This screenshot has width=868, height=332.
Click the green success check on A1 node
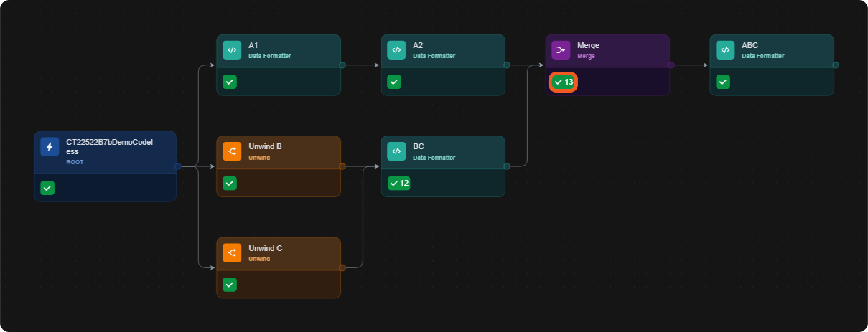coord(230,82)
